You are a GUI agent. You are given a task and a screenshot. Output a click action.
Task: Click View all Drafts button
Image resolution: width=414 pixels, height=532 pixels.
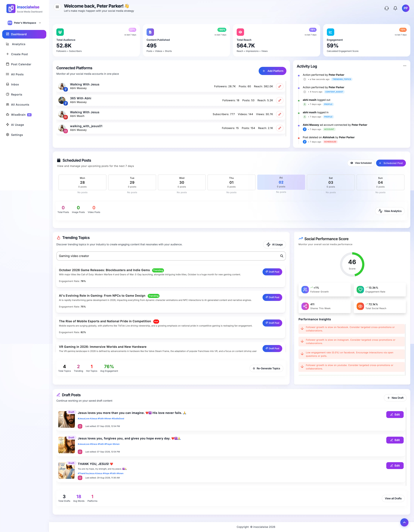pyautogui.click(x=393, y=498)
